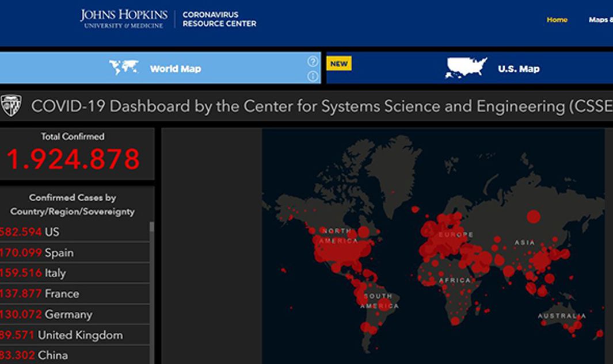This screenshot has width=613, height=364.
Task: Select Spain in the country list
Action: click(x=59, y=252)
